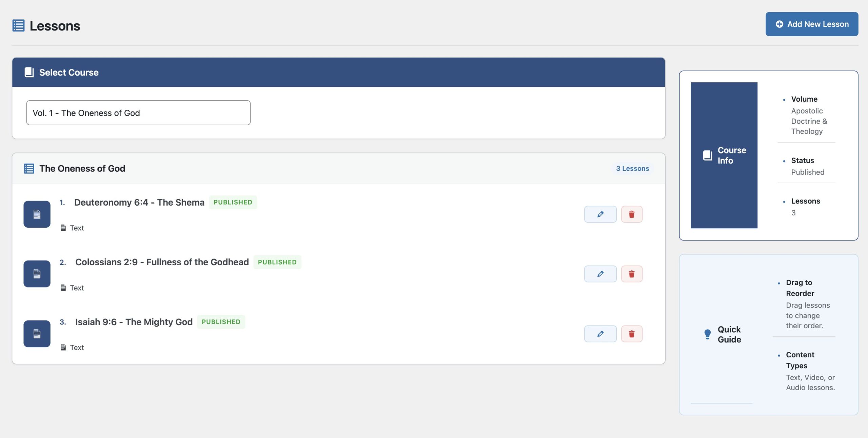Screen dimensions: 868x438
Task: Select the book icon in Select Course header
Action: click(x=28, y=72)
